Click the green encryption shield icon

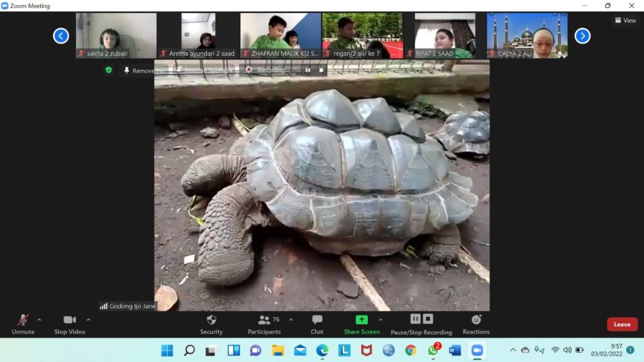coord(108,70)
